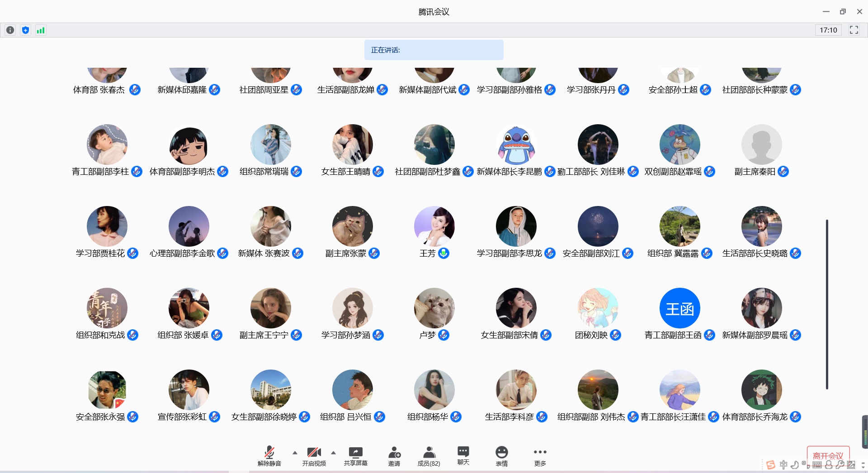The height and width of the screenshot is (473, 868).
Task: Click the mic status icon beside 王芳
Action: pyautogui.click(x=444, y=253)
